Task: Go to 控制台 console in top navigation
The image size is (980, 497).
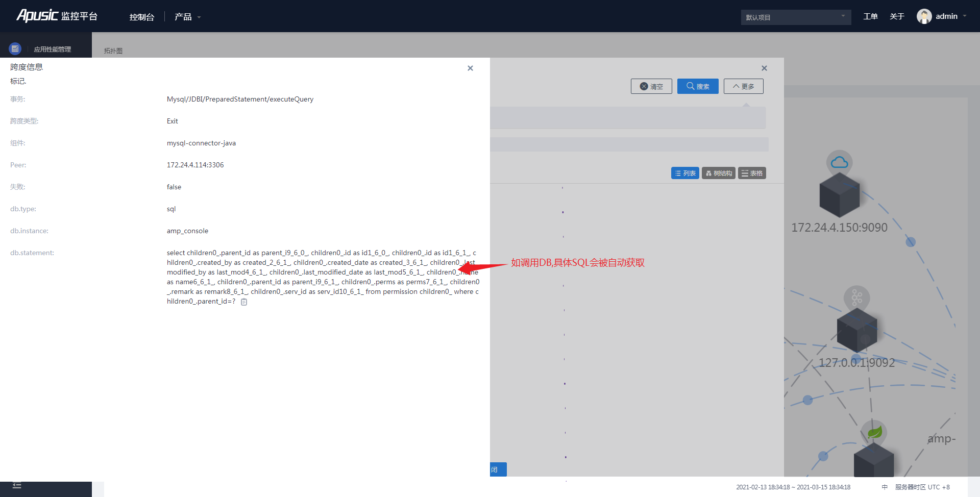Action: pos(141,17)
